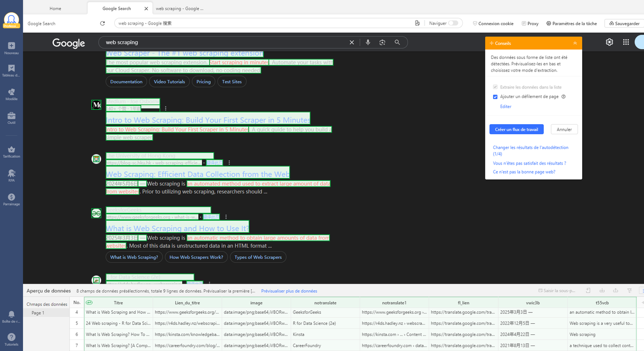Toggle Ajouter un défilement de page checkbox
This screenshot has height=351, width=644.
495,97
